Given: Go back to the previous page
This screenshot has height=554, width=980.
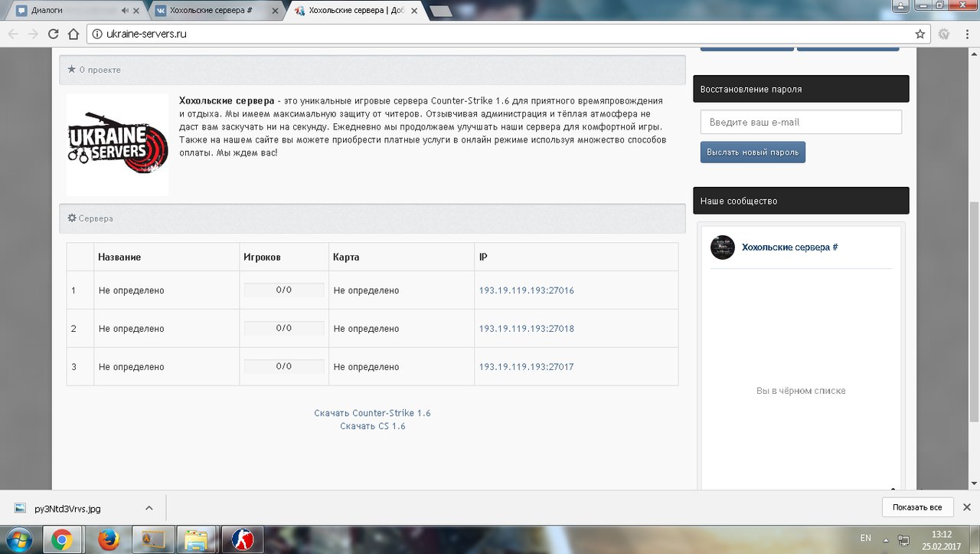Looking at the screenshot, I should [x=13, y=34].
